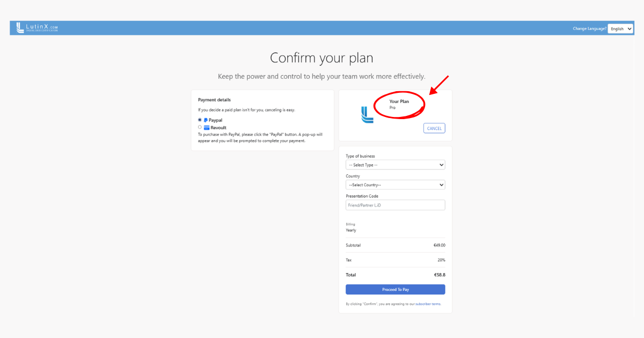The width and height of the screenshot is (644, 338).
Task: Click the "Confirm your plan" heading
Action: pos(321,58)
